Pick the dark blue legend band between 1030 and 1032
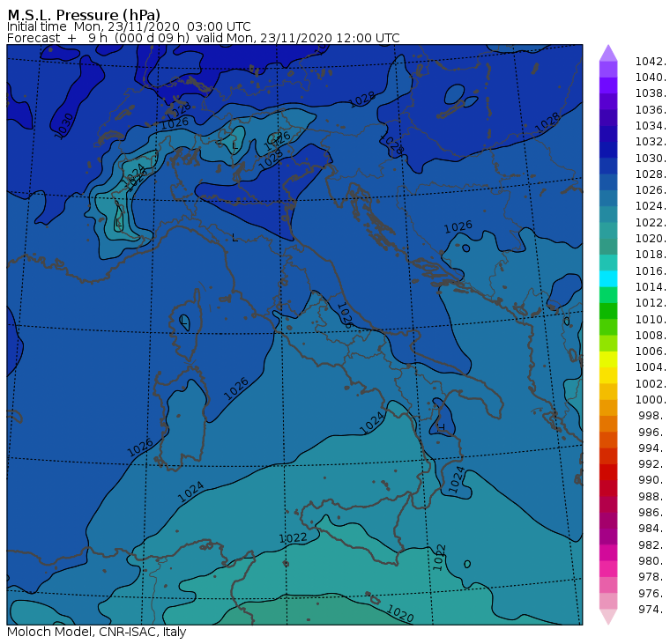This screenshot has height=644, width=670. pos(608,150)
